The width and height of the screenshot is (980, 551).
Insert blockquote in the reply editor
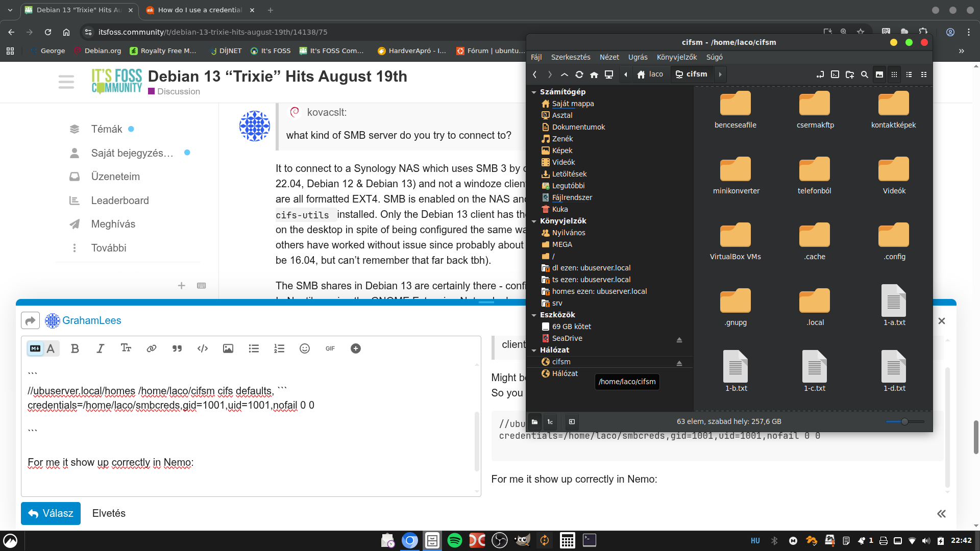click(177, 348)
